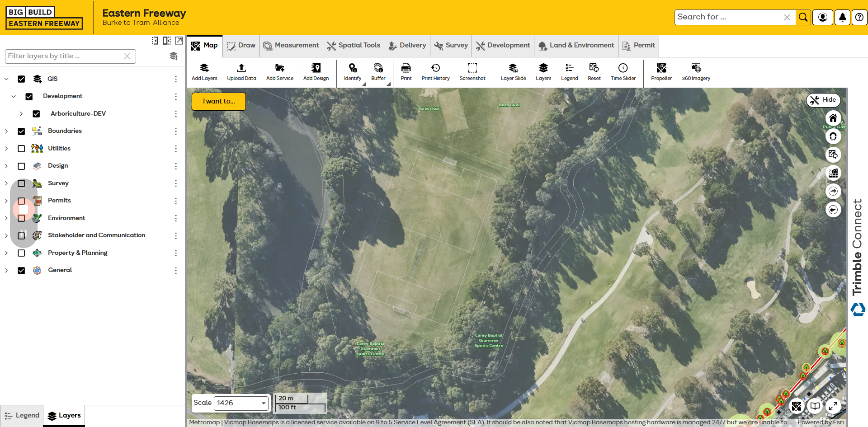Open the Trimble Connect side panel

pyautogui.click(x=858, y=258)
